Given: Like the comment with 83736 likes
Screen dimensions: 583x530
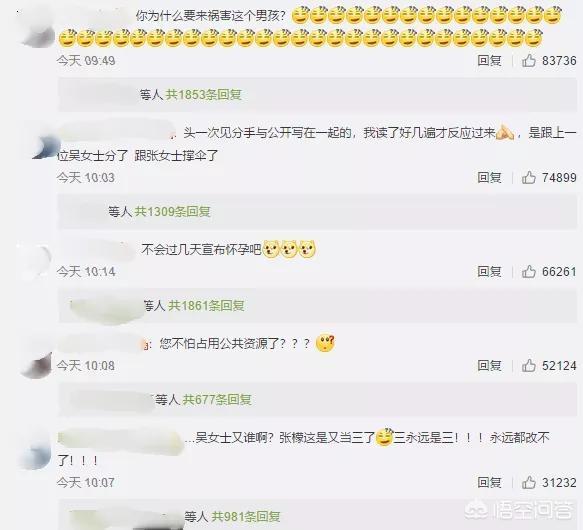Looking at the screenshot, I should [528, 60].
